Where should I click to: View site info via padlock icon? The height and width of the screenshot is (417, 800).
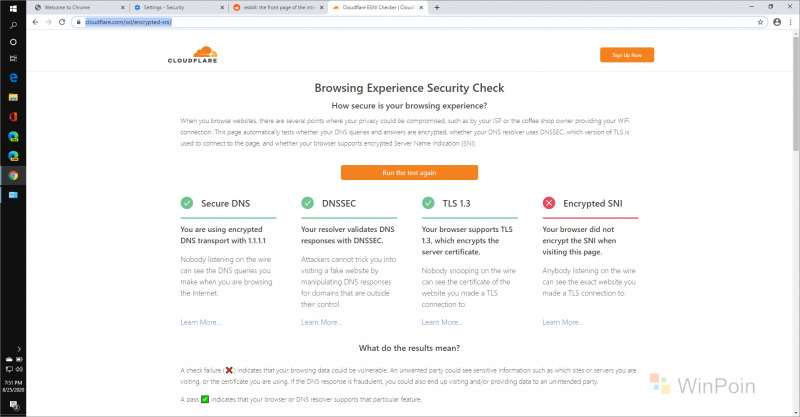click(78, 22)
